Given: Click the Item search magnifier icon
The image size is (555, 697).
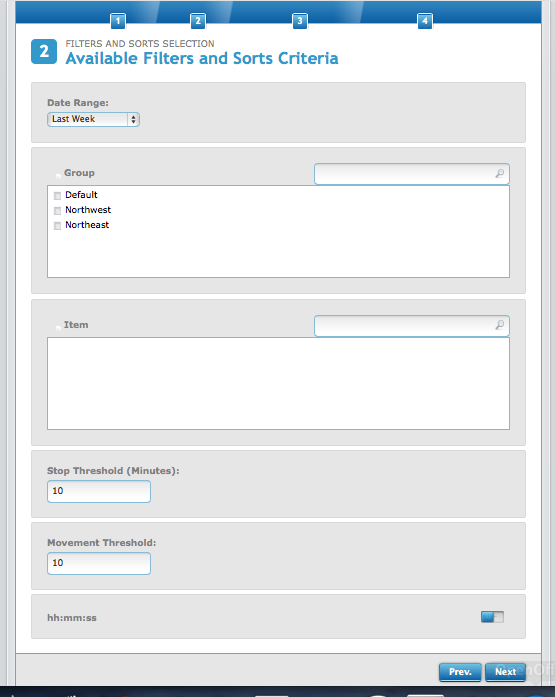Looking at the screenshot, I should pos(500,325).
